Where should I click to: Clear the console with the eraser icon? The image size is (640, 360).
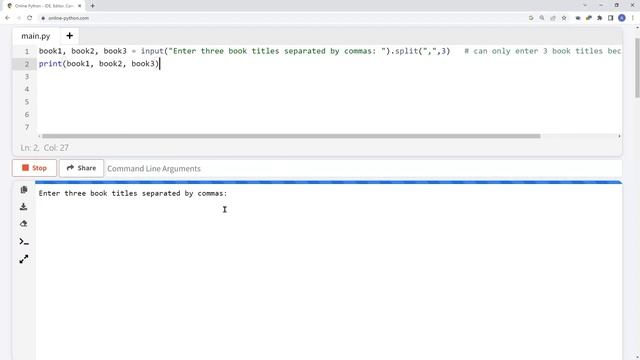tap(24, 224)
